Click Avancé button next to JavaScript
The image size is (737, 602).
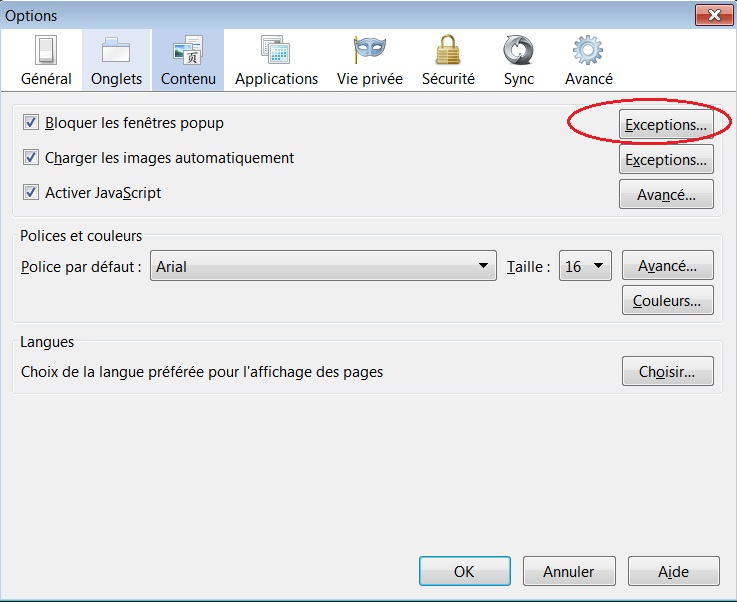click(x=666, y=195)
